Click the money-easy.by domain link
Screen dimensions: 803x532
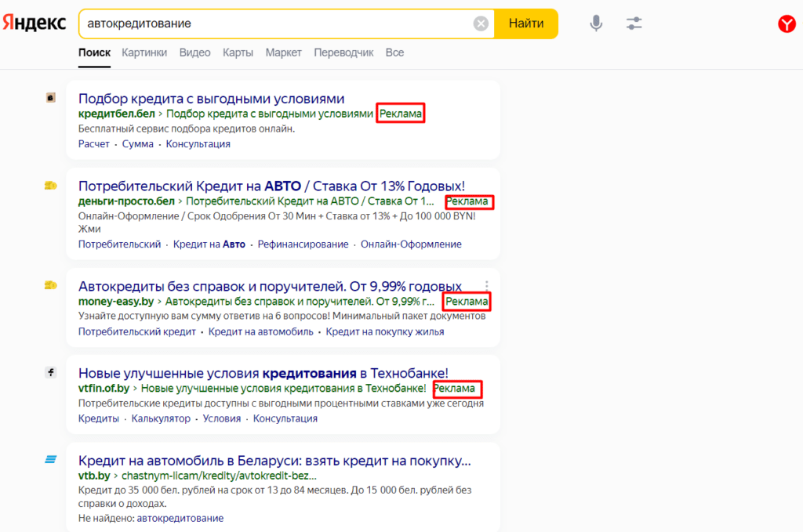pyautogui.click(x=116, y=302)
